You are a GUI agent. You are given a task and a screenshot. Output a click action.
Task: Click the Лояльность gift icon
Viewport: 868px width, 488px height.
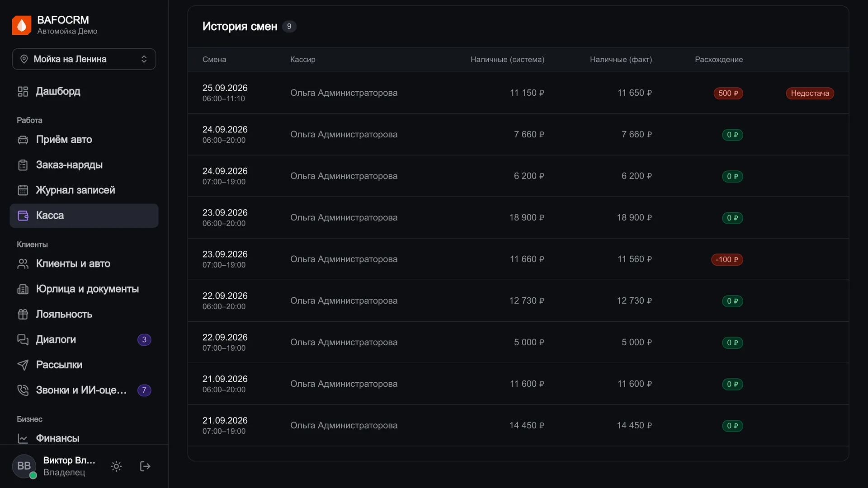23,314
